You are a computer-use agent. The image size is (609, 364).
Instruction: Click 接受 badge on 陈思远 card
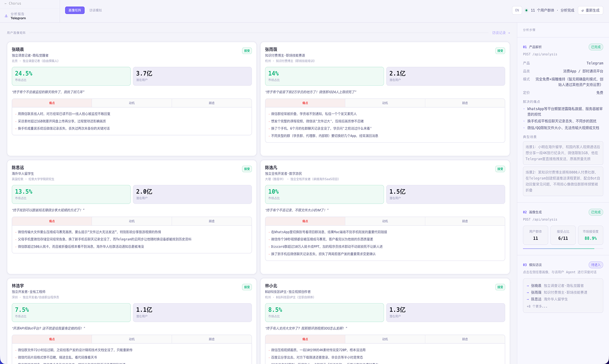pos(246,169)
